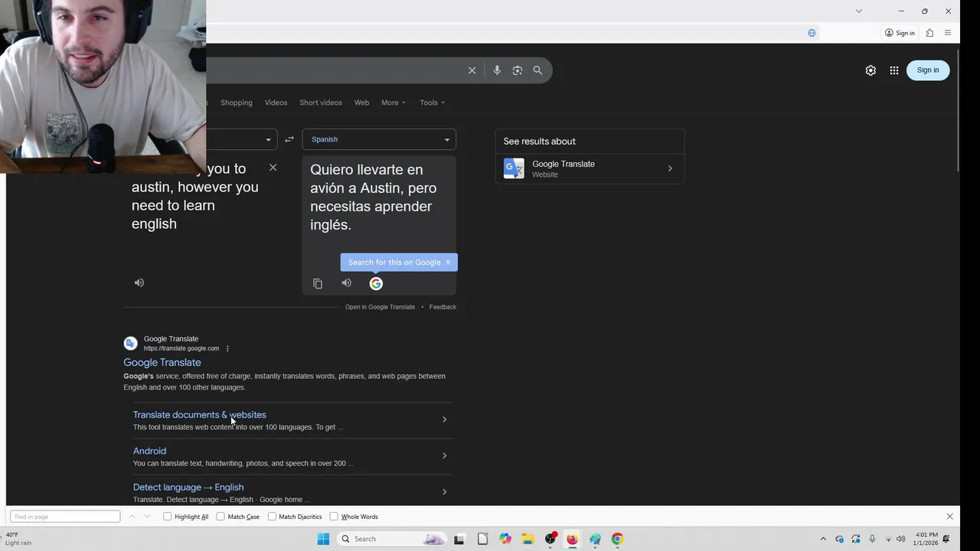Open the Google apps grid

pyautogui.click(x=894, y=70)
